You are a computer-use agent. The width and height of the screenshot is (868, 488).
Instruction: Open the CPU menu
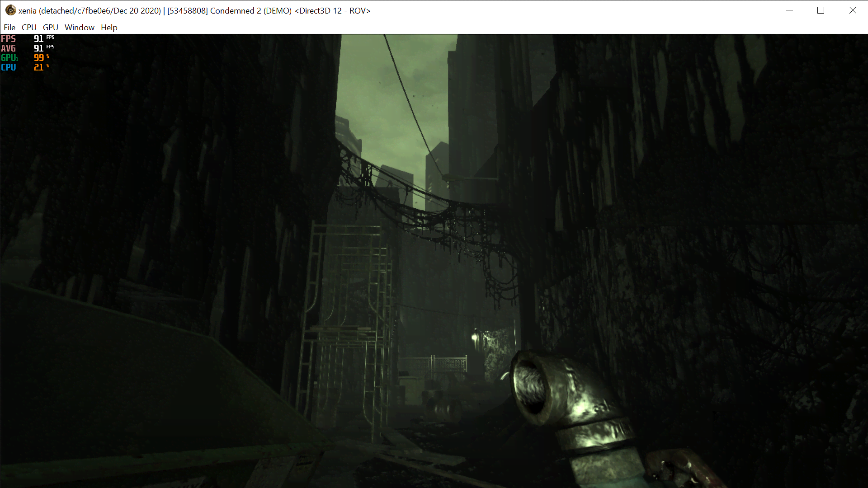click(29, 27)
